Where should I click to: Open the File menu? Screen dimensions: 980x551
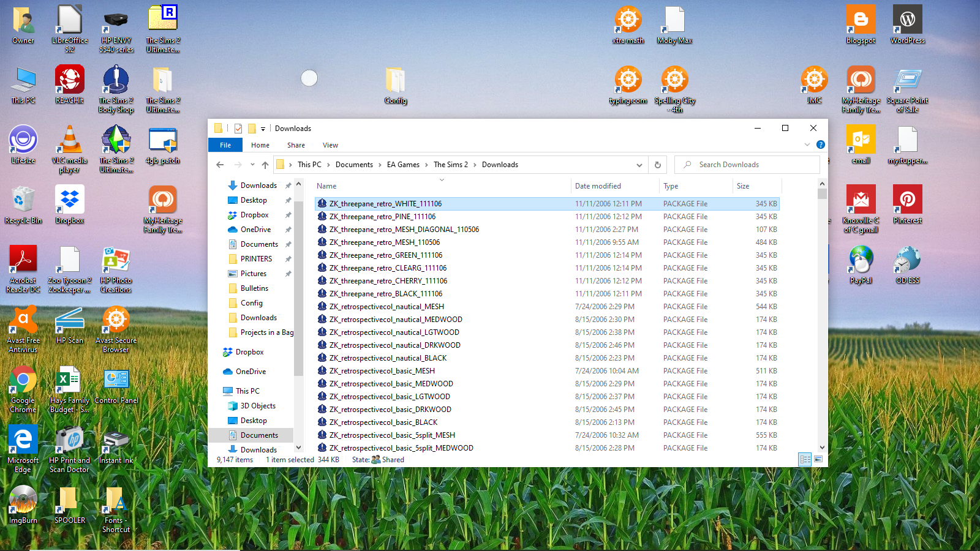point(225,145)
